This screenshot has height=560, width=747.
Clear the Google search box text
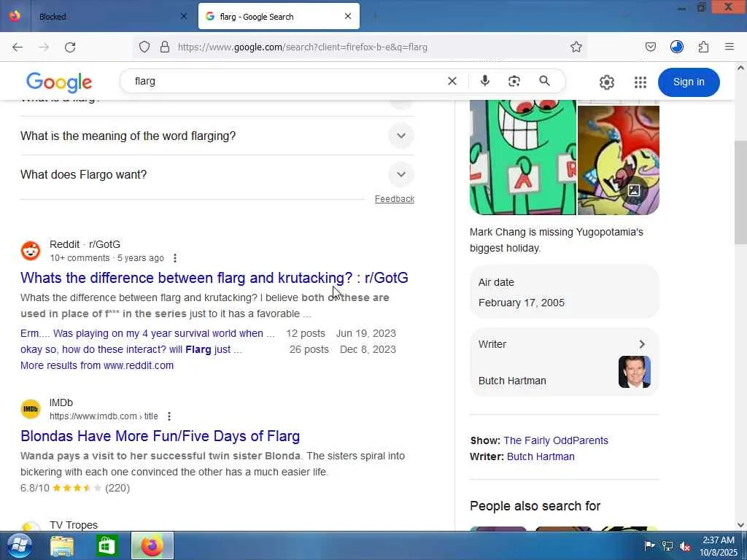pyautogui.click(x=452, y=82)
